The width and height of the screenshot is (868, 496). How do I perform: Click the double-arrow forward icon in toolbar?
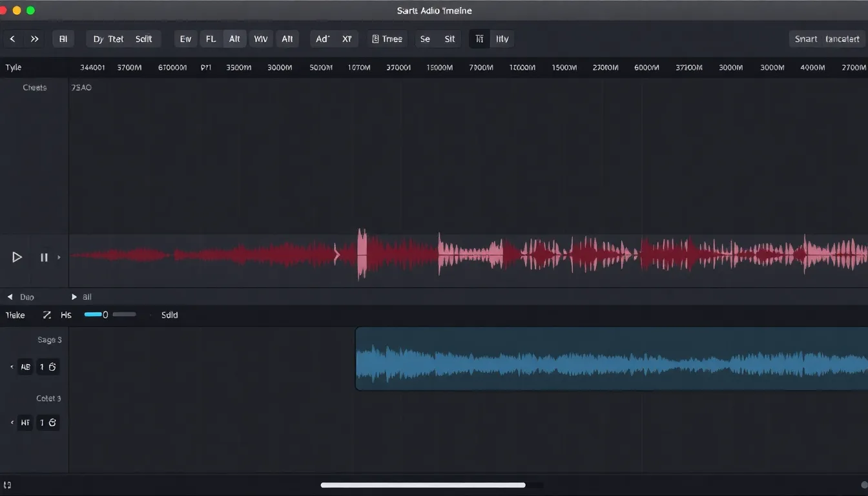point(34,39)
